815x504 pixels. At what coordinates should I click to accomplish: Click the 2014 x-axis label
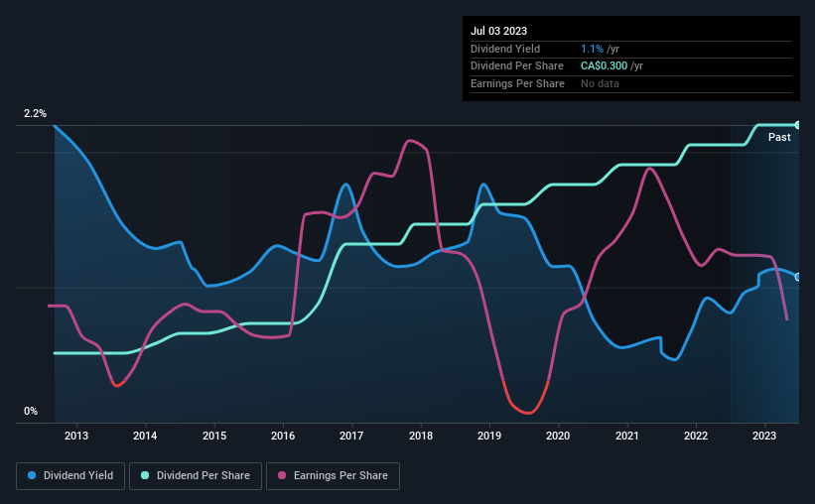145,436
